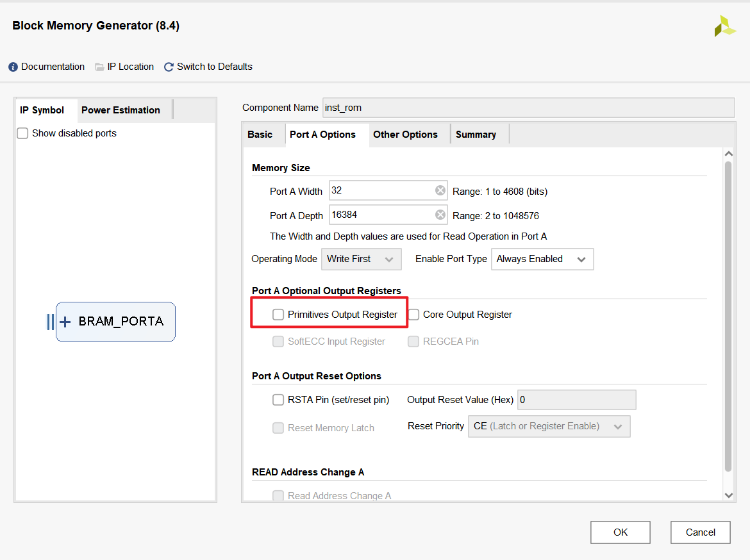Open the Operating Mode dropdown

(x=361, y=259)
